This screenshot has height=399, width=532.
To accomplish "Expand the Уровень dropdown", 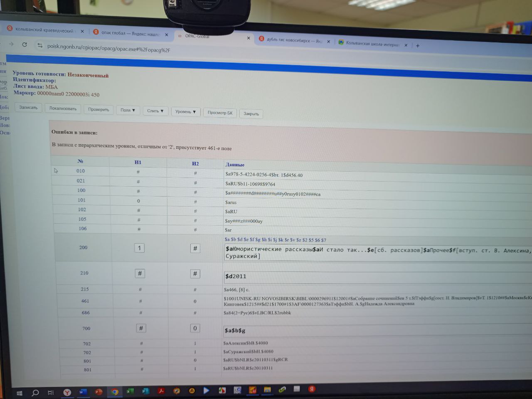I will (185, 112).
